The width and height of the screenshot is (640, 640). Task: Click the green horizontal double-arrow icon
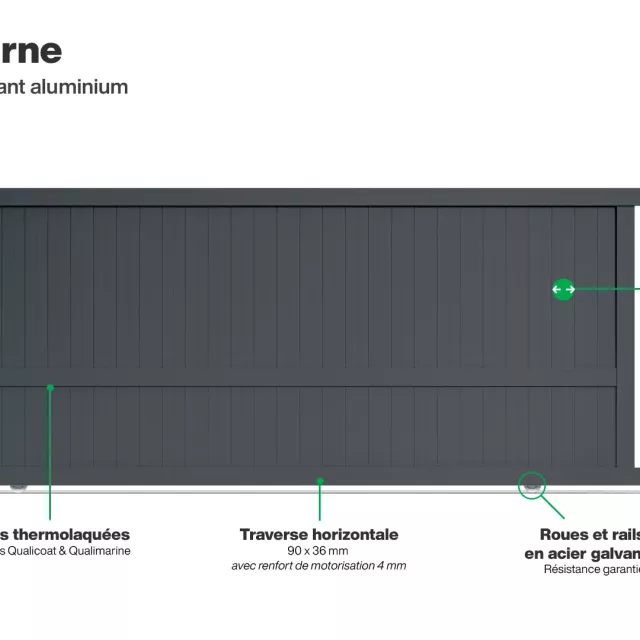563,290
